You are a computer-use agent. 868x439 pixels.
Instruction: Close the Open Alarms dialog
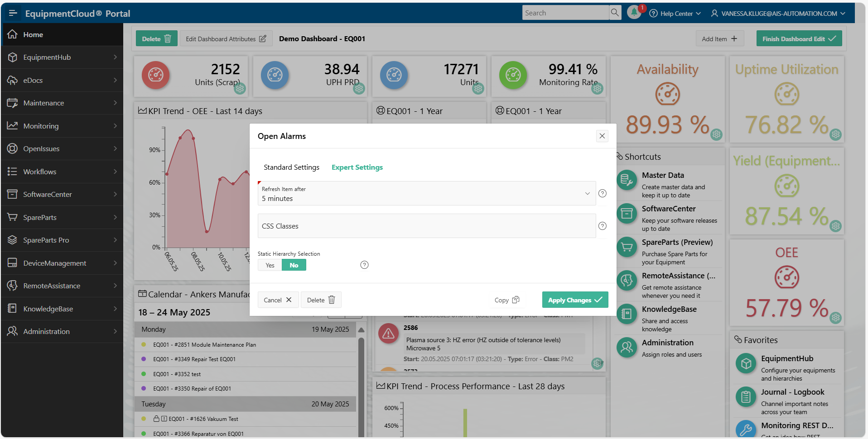602,136
